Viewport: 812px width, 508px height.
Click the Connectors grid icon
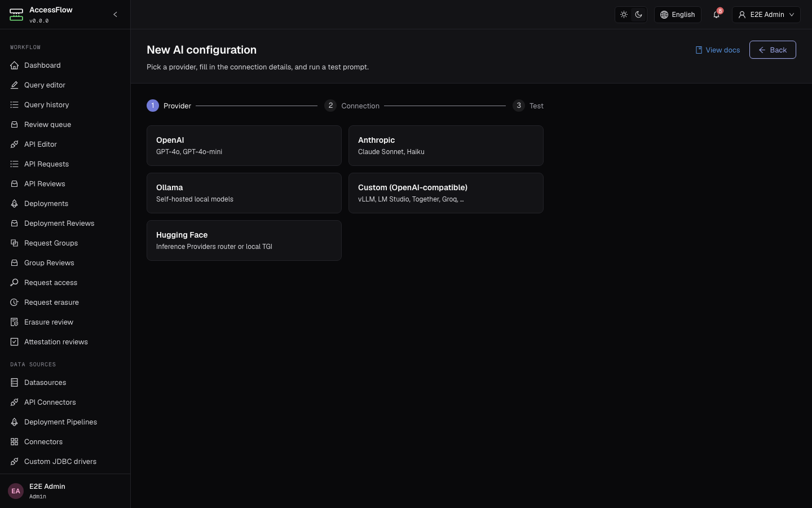coord(15,442)
